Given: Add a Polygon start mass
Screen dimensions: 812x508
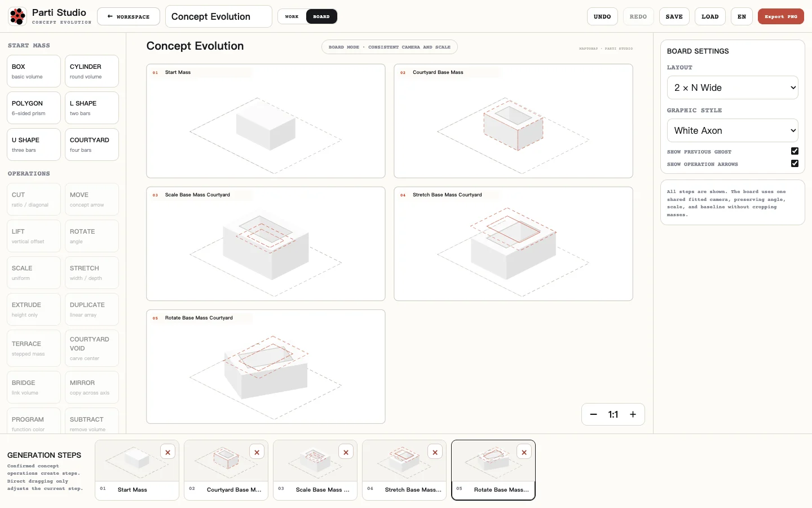Looking at the screenshot, I should (34, 108).
